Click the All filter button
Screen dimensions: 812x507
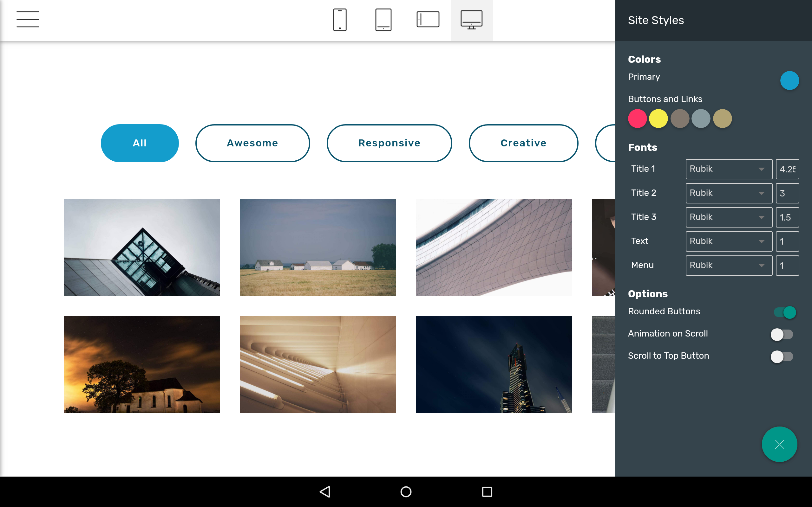(x=140, y=143)
